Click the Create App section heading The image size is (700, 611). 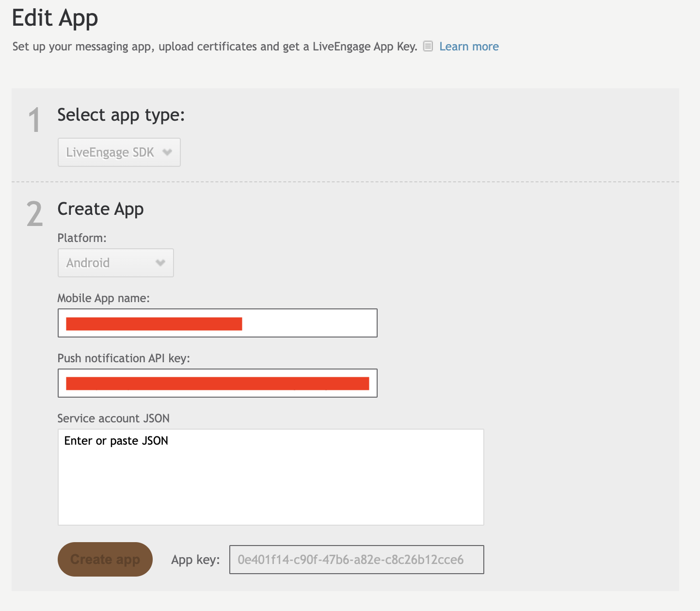click(101, 209)
